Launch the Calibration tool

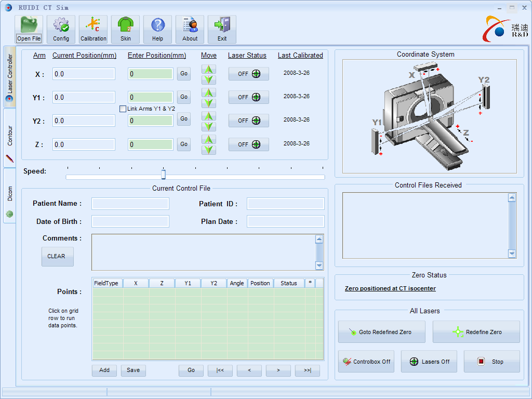pos(93,29)
